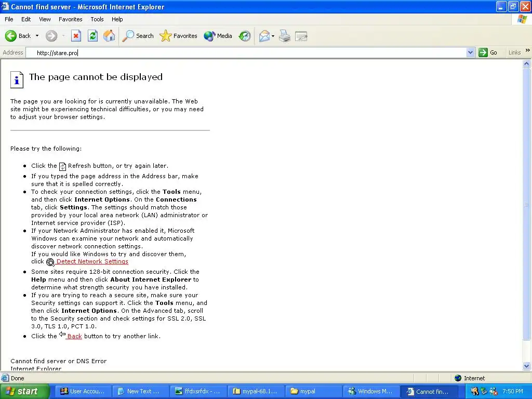The height and width of the screenshot is (399, 532).
Task: Click the Internet zone status indicator
Action: point(470,378)
